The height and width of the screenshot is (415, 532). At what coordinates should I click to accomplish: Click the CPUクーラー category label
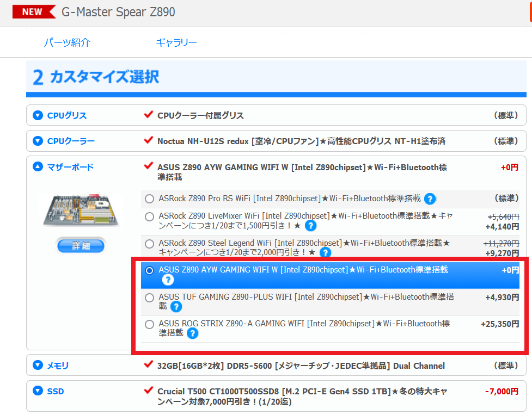point(71,141)
